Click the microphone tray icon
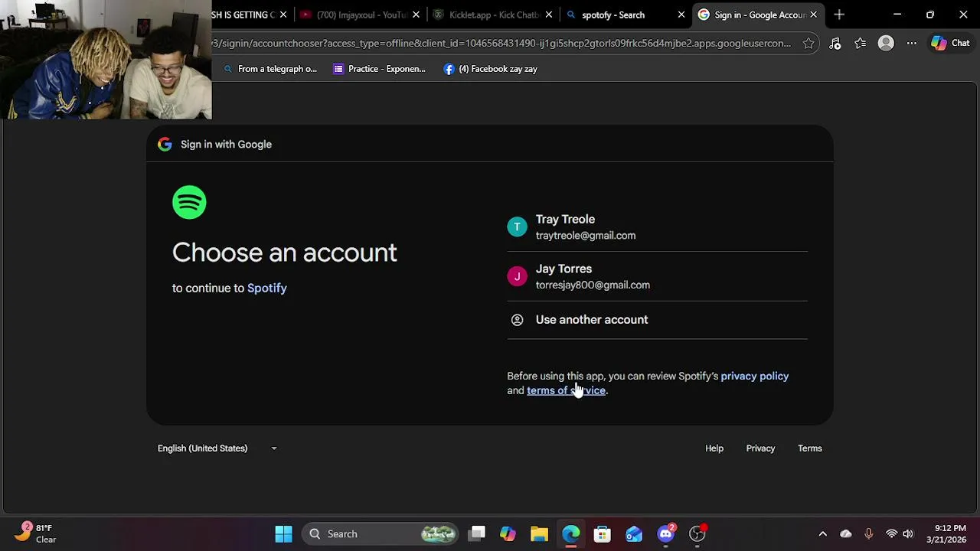This screenshot has height=551, width=980. pyautogui.click(x=868, y=534)
